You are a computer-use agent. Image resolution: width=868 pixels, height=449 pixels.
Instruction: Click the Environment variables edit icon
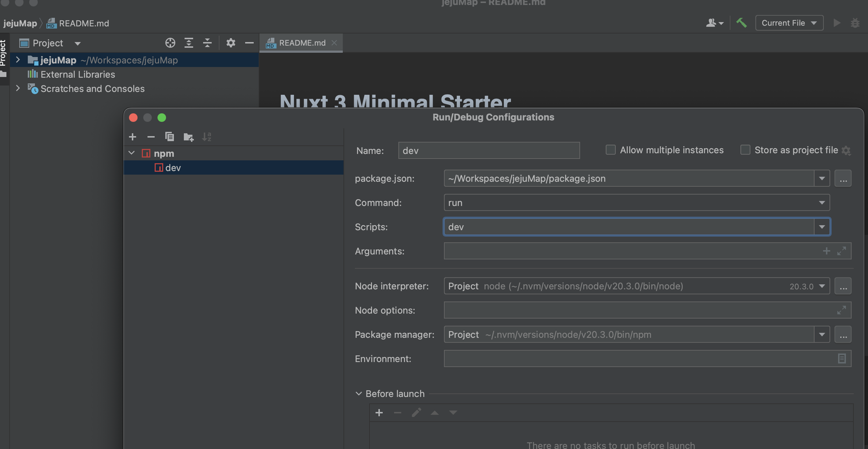click(x=842, y=359)
